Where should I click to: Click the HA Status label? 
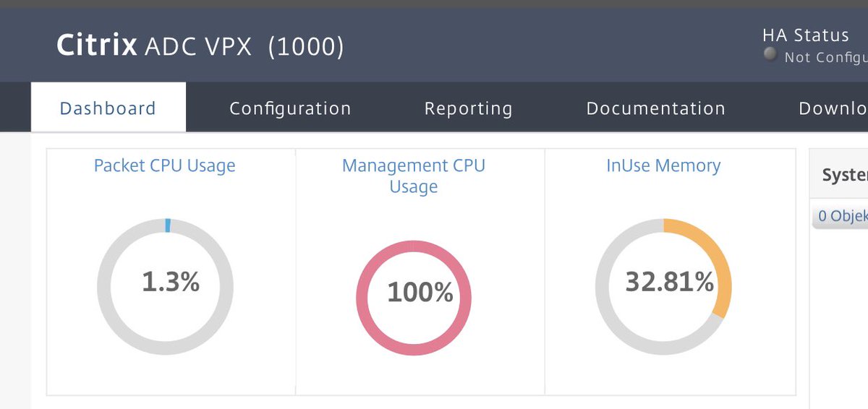pos(806,35)
